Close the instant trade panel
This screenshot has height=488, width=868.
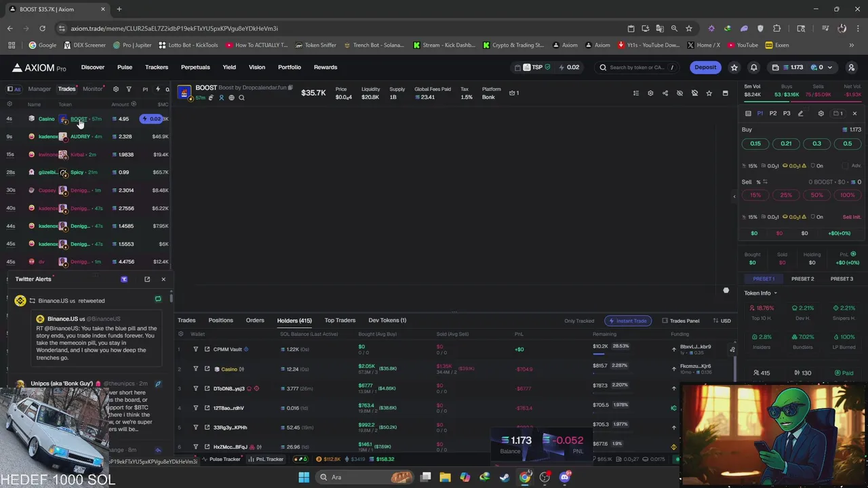[854, 113]
